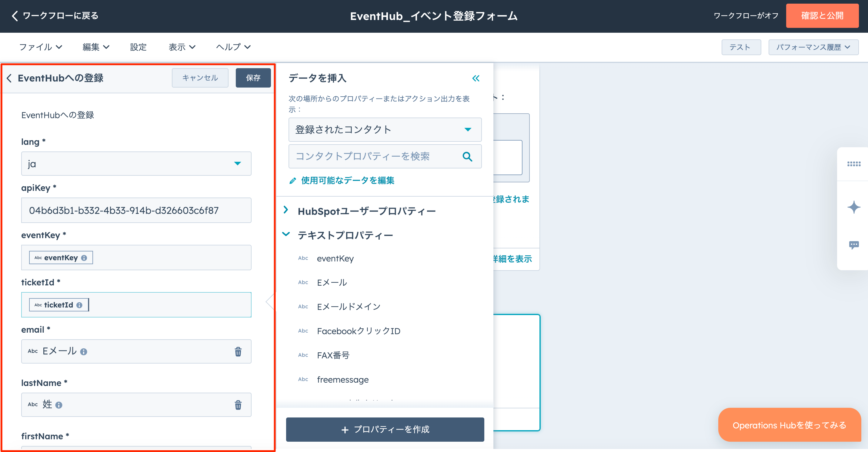Click the apiKey input field

click(136, 210)
